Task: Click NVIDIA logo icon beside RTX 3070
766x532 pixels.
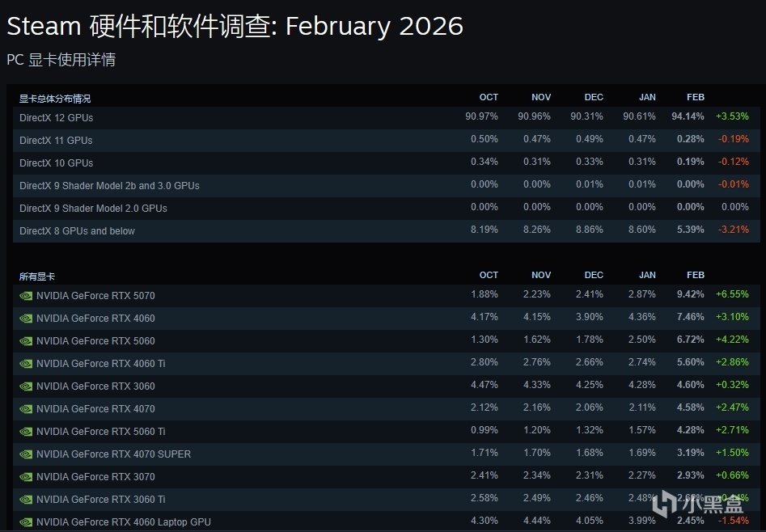Action: pyautogui.click(x=26, y=477)
